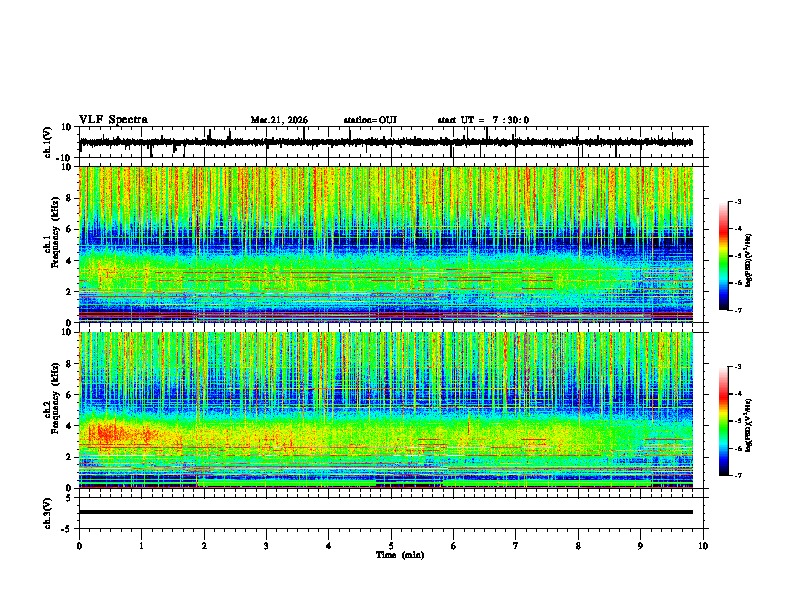Image resolution: width=792 pixels, height=612 pixels.
Task: Click the "Time (min)" axis title
Action: coord(400,555)
